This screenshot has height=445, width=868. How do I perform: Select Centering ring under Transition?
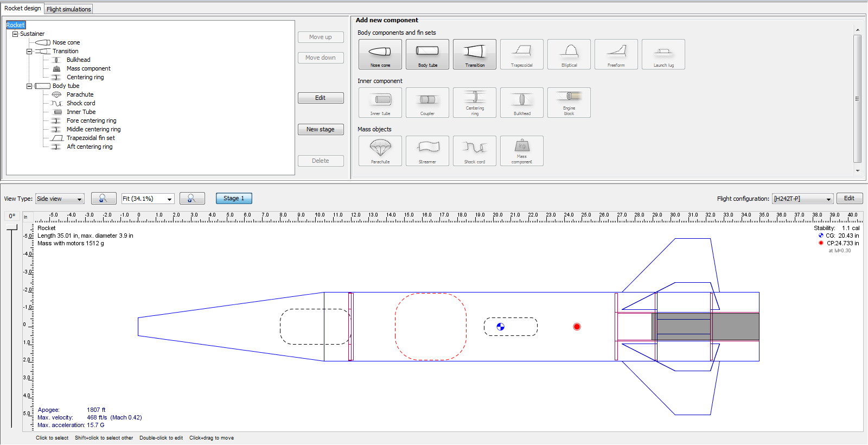point(85,77)
